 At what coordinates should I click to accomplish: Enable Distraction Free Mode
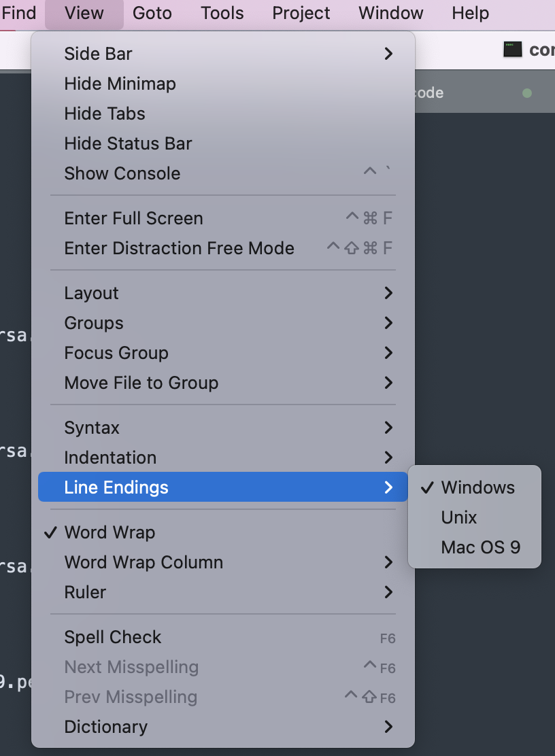(179, 248)
